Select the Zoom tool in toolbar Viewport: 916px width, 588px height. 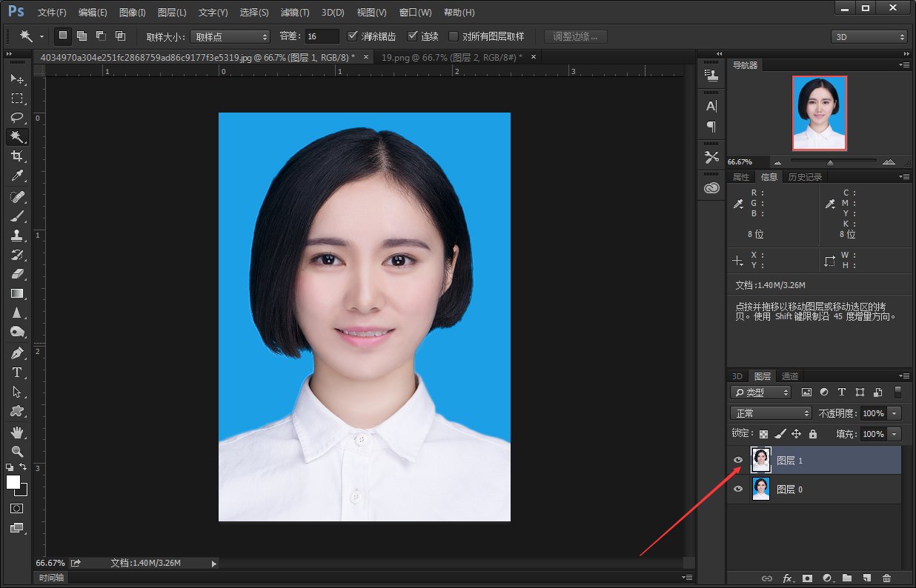click(16, 451)
